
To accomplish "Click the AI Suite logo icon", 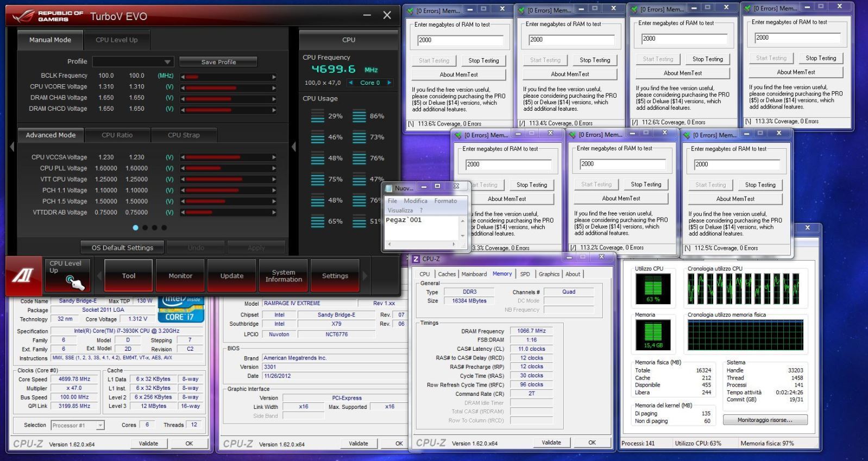I will click(23, 275).
